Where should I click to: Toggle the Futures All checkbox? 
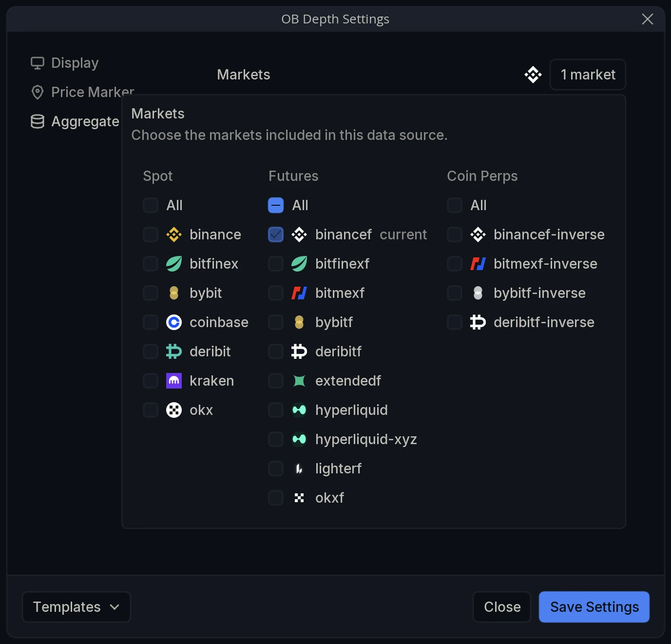pyautogui.click(x=276, y=205)
